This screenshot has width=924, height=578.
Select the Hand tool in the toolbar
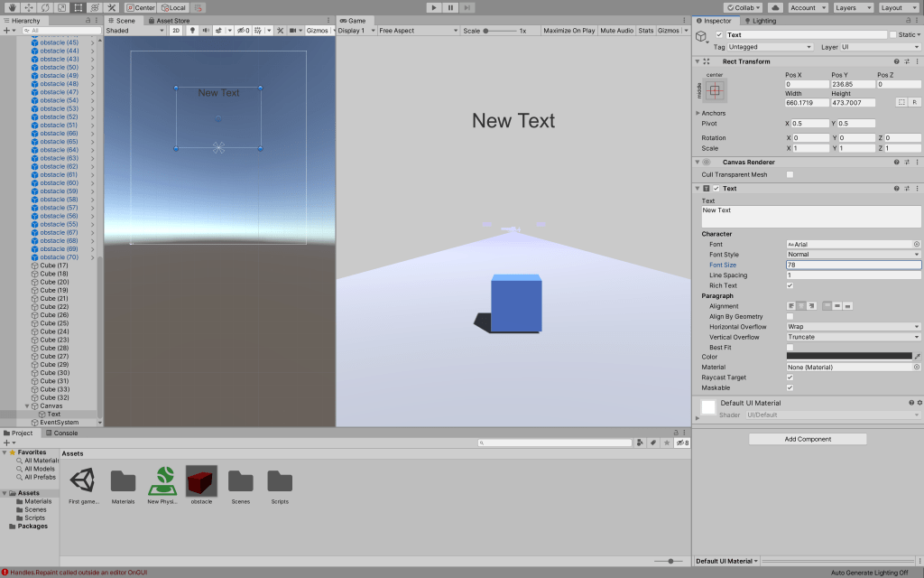[12, 7]
